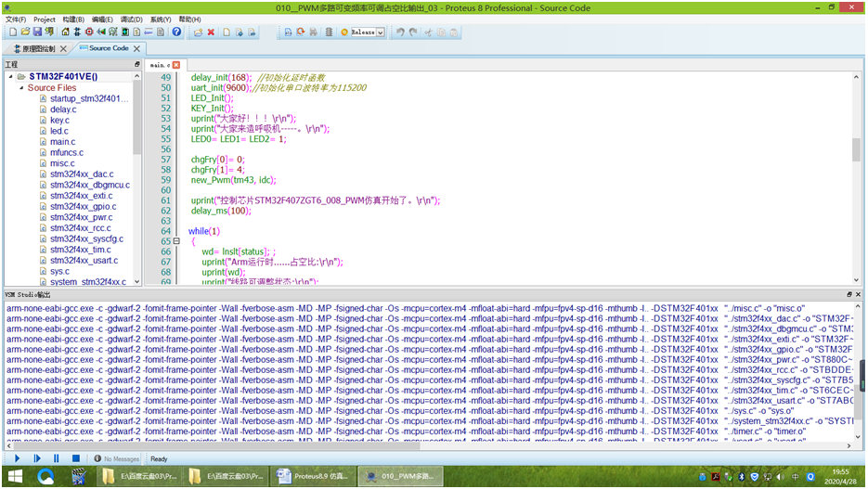The image size is (868, 489).
Task: Select key.c in the project tree
Action: [59, 120]
